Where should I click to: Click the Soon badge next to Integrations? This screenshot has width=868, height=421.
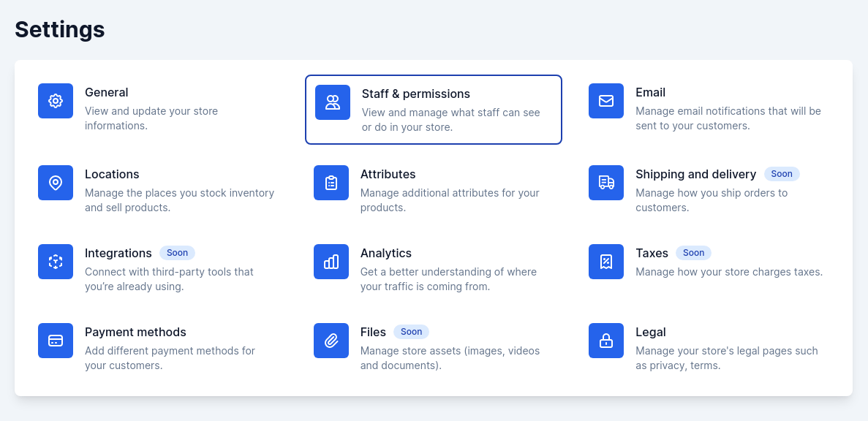tap(177, 253)
